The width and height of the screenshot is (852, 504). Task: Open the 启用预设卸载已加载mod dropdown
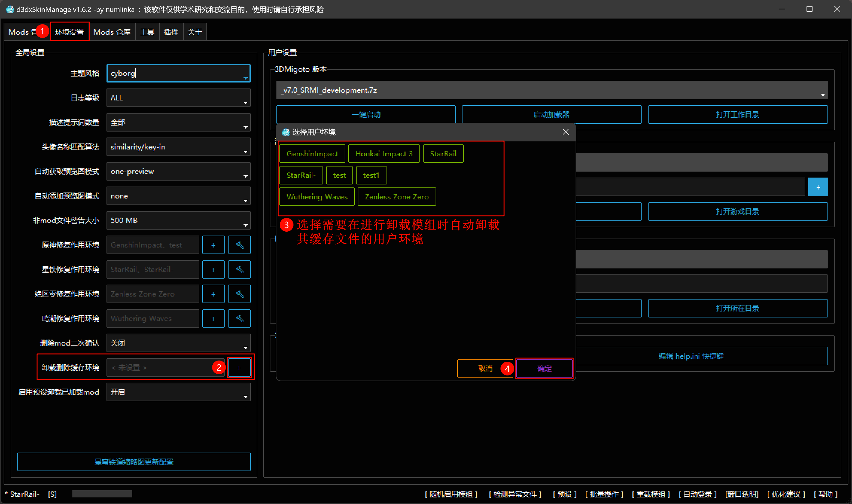(178, 392)
